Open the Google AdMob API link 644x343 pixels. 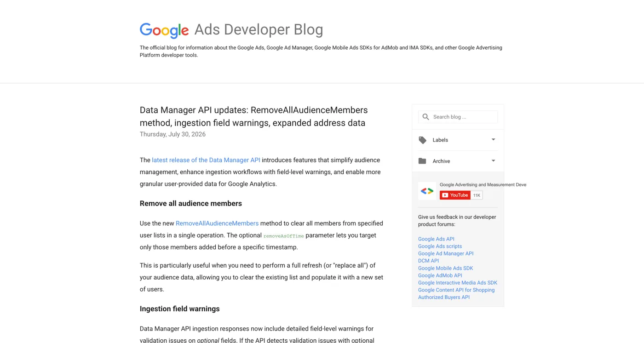click(440, 275)
